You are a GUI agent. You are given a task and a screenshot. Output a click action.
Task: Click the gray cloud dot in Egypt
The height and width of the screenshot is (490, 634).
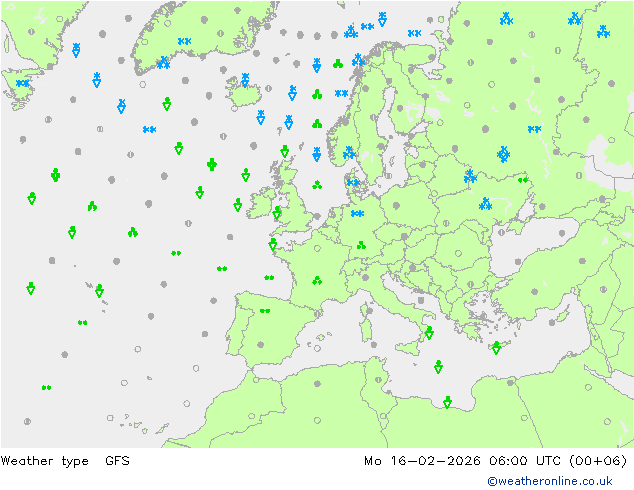[x=510, y=382]
